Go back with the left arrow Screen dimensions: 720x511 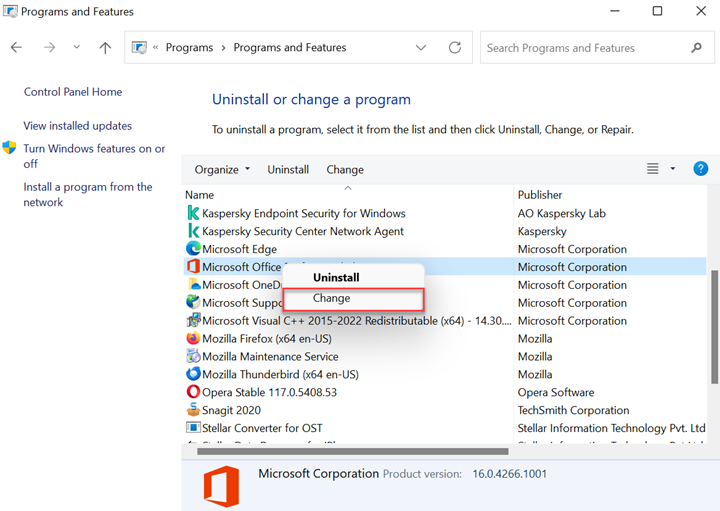point(16,47)
